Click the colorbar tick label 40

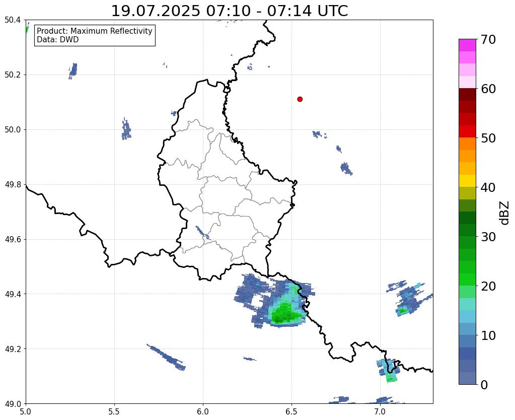[488, 187]
